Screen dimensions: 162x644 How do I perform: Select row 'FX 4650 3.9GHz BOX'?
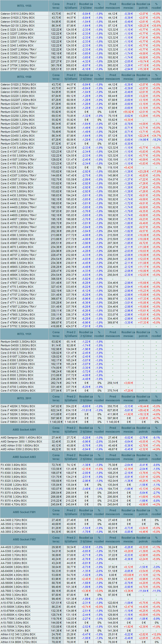81,469
